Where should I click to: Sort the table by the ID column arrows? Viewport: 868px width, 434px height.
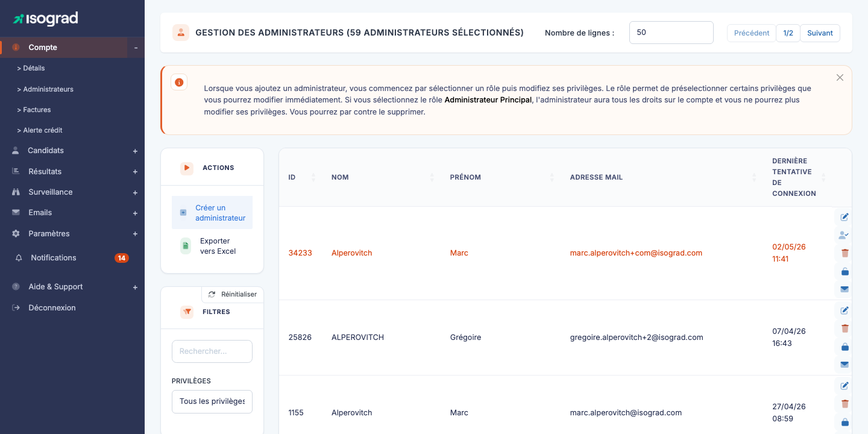point(313,177)
